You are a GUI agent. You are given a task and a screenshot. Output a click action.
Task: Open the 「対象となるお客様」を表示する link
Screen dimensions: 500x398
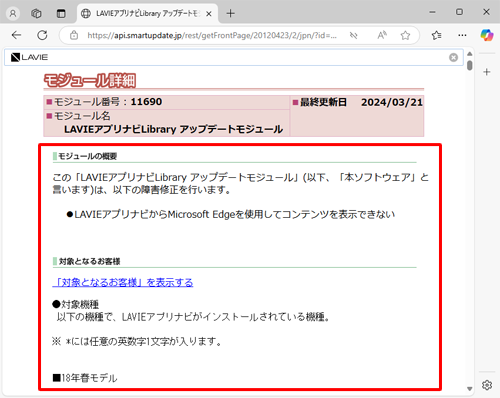(123, 282)
